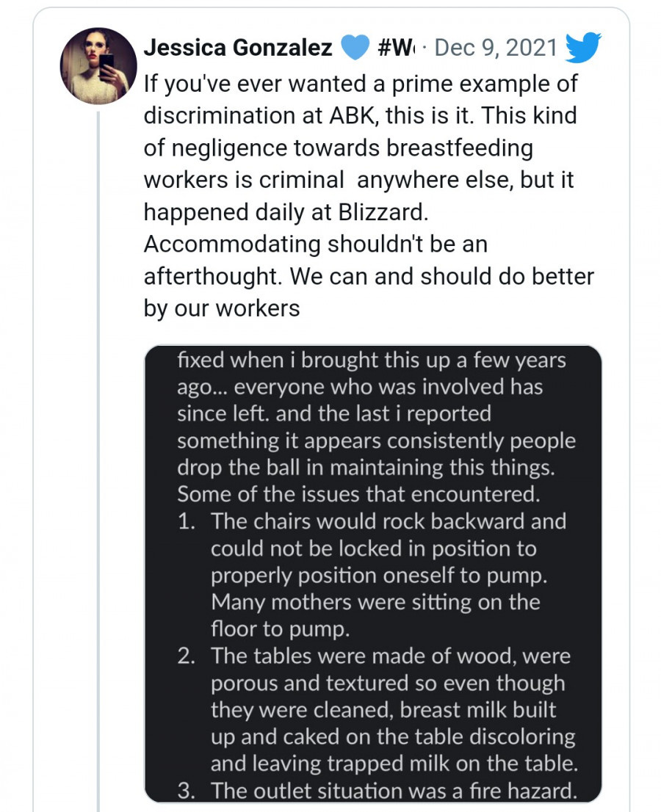Select list item 2 about wooden tables
661x812 pixels.
tap(390, 656)
